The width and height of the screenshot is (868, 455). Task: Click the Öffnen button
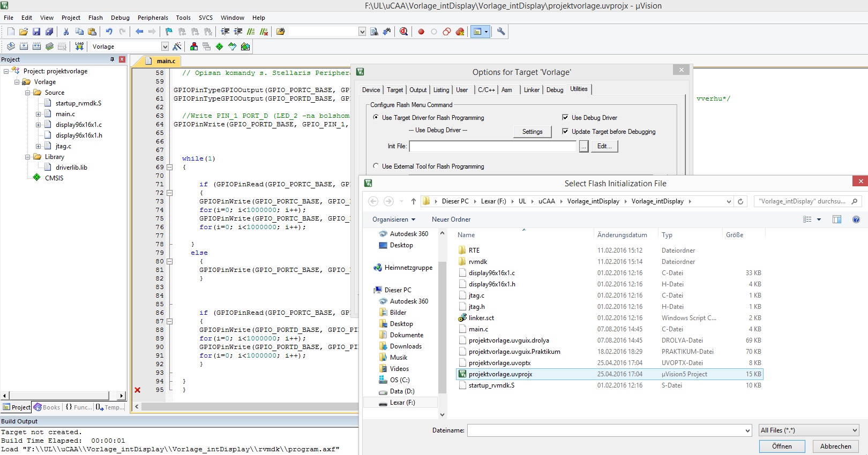(782, 446)
